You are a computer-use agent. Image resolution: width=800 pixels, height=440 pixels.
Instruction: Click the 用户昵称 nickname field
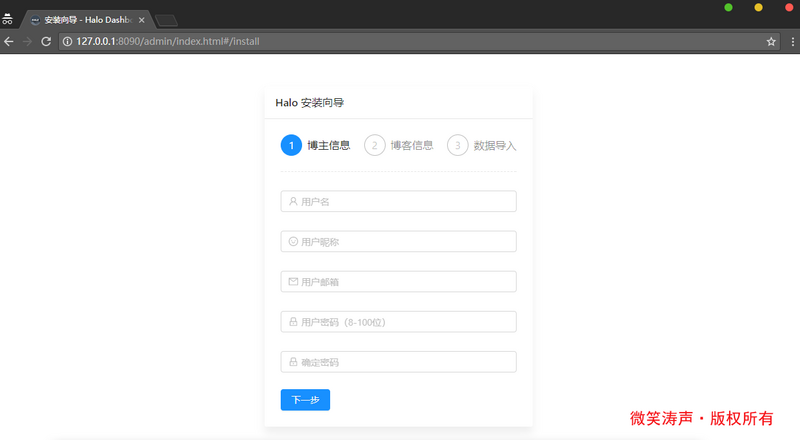(398, 241)
